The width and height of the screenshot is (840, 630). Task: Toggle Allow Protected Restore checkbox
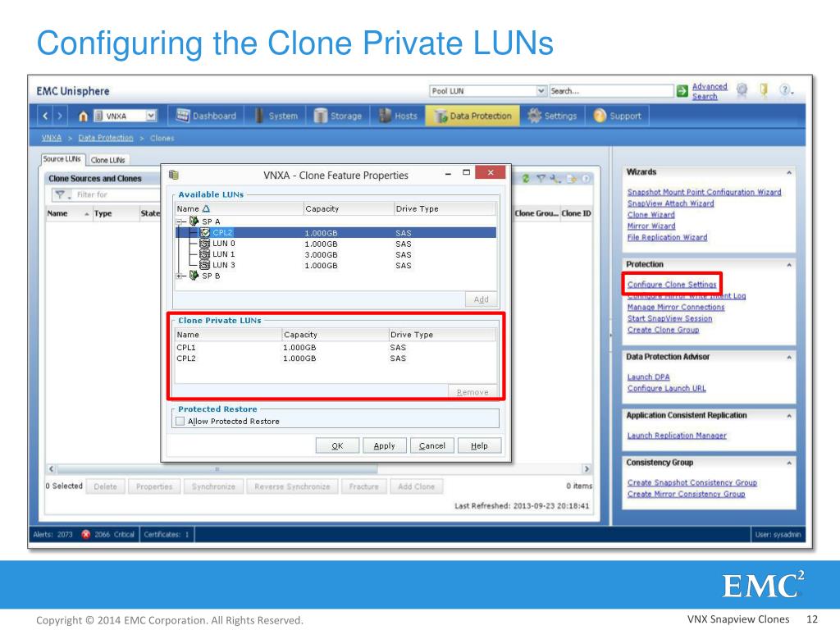[x=180, y=421]
